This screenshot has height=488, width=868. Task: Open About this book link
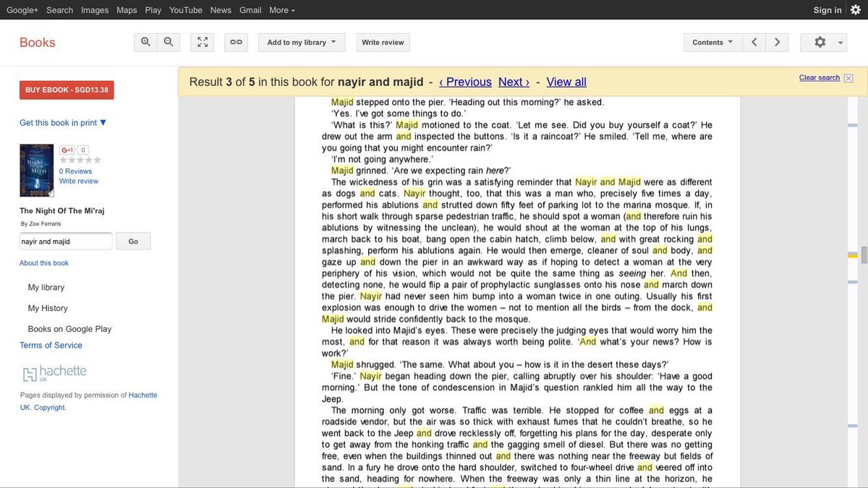click(44, 263)
